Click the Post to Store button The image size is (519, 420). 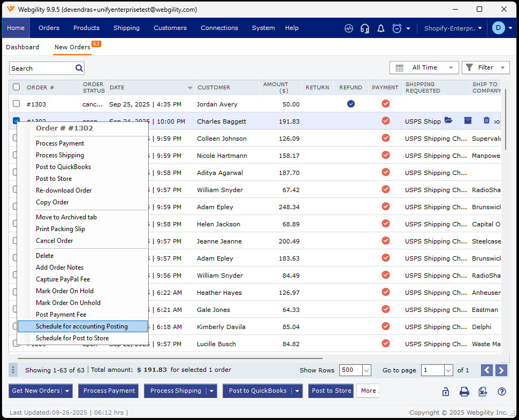[331, 391]
